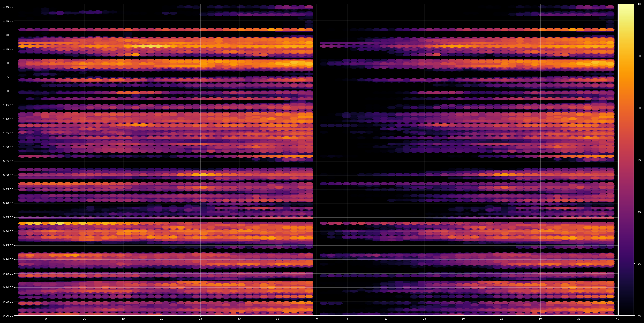Click the 0:00:00 time axis label
Viewport: 644px width, 323px height.
tap(8, 315)
